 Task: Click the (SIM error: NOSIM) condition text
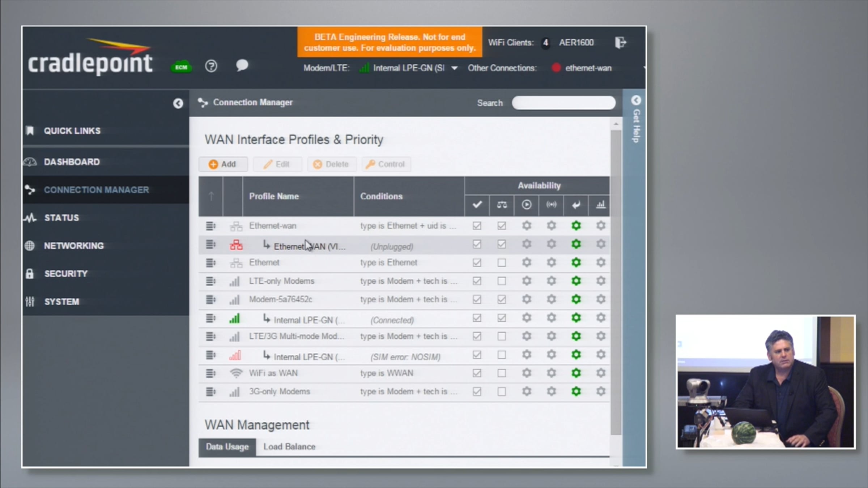click(405, 357)
